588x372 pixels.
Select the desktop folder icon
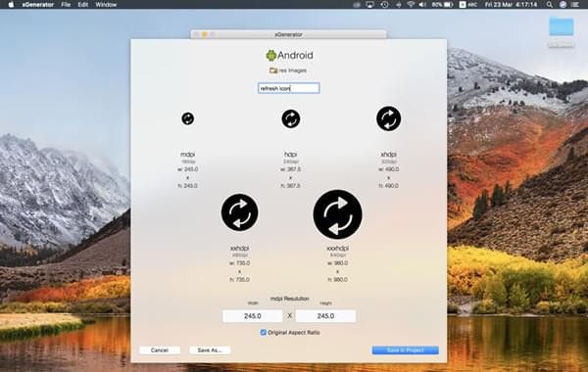click(x=561, y=27)
